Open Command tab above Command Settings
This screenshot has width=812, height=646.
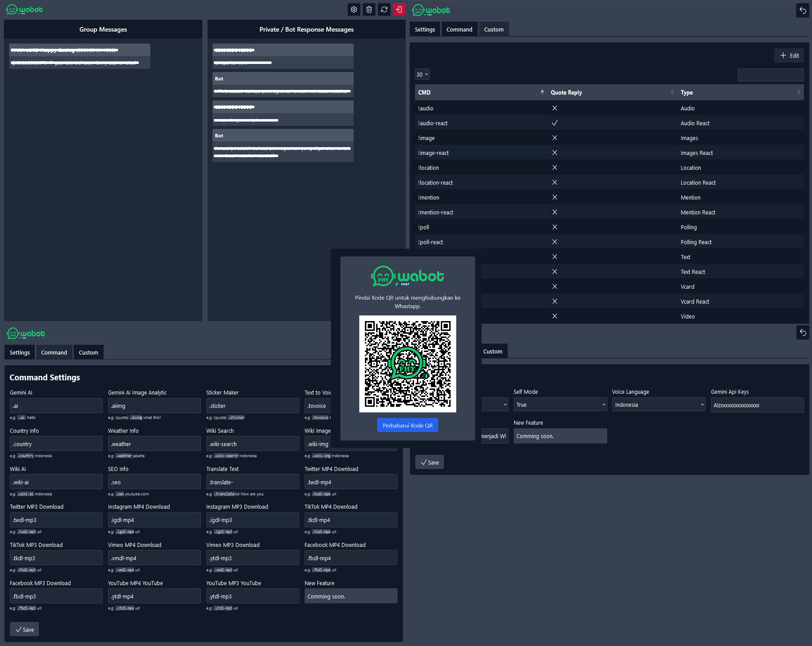click(x=54, y=352)
